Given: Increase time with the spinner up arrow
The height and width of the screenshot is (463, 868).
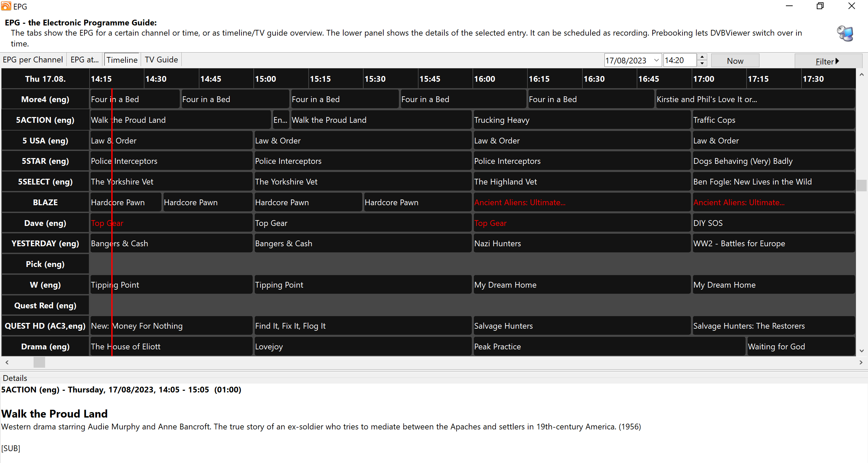Looking at the screenshot, I should [x=702, y=57].
